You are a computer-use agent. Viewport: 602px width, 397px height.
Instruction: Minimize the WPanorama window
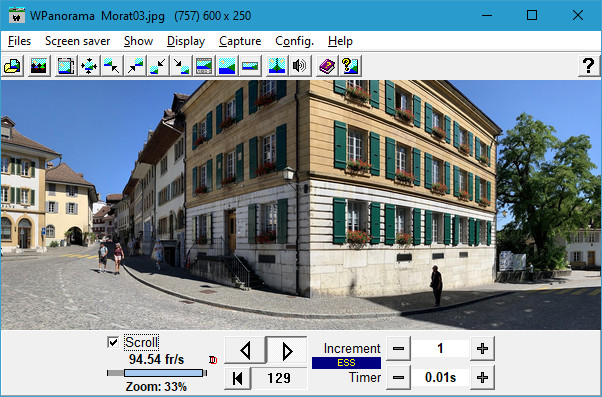(x=487, y=15)
